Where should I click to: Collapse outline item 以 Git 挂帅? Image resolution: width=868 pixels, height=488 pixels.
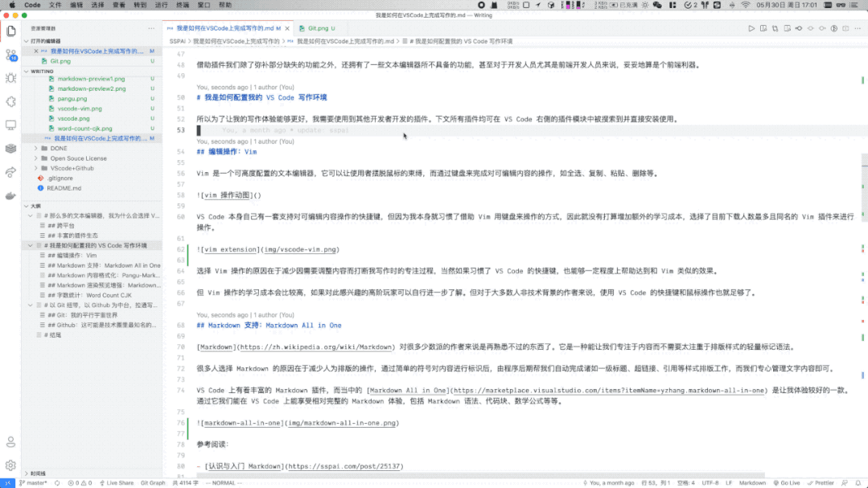(31, 305)
